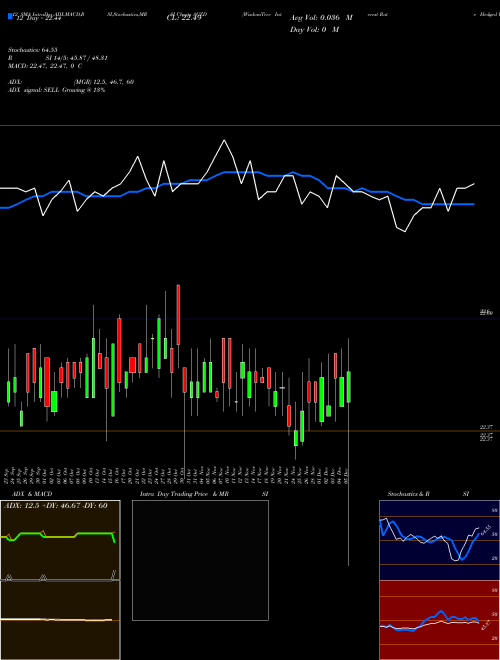Click 'ADX: 12.5 +DY: 46.67 -DY: 60' header
Viewport: 500px width, 660px height.
tap(55, 506)
